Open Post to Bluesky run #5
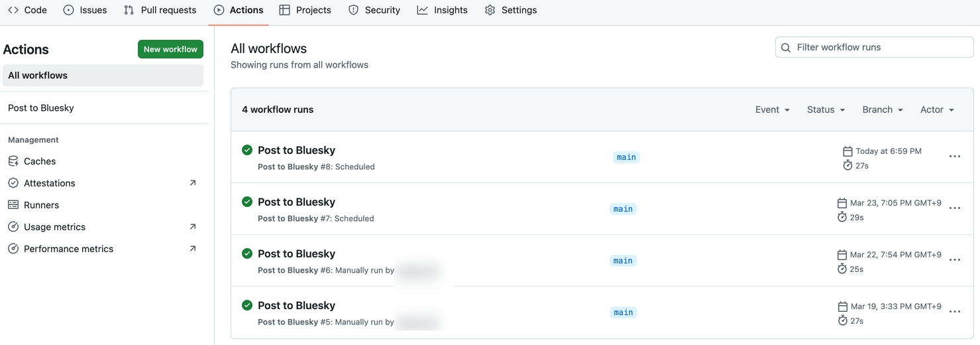The width and height of the screenshot is (980, 345). 296,305
